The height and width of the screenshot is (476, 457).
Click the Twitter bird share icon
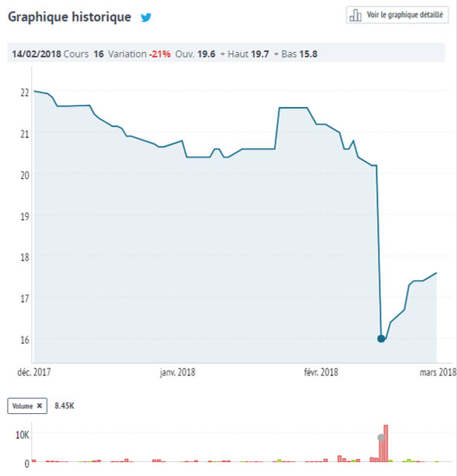click(146, 17)
